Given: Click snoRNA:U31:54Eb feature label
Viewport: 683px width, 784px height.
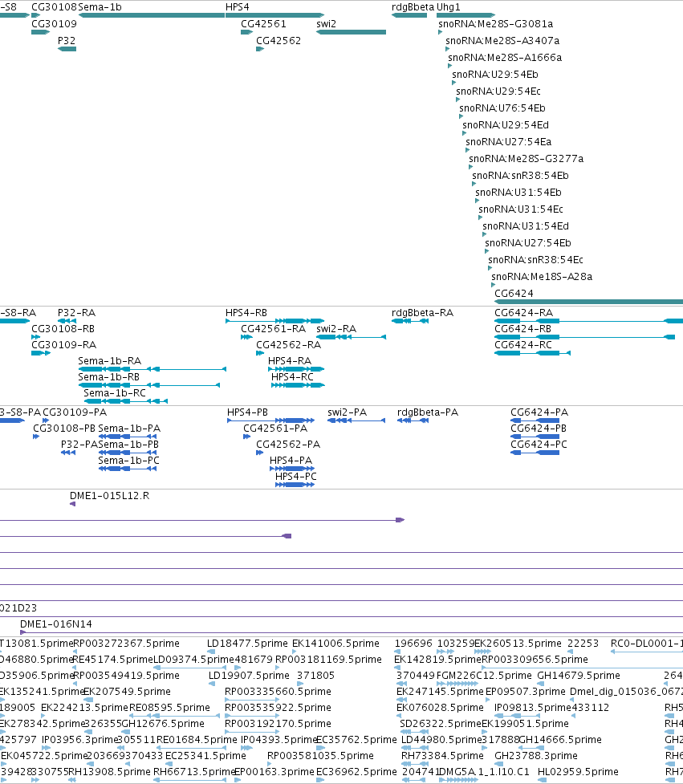Looking at the screenshot, I should 518,192.
